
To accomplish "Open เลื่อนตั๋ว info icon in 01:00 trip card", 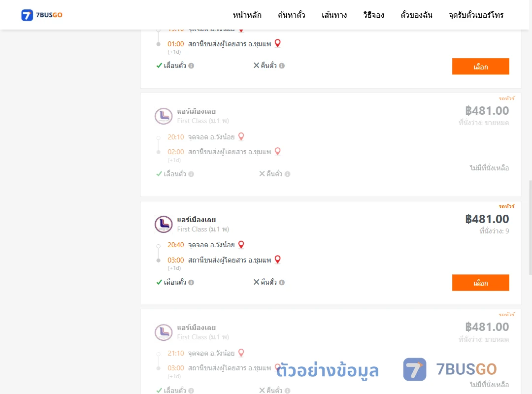I will pos(191,66).
